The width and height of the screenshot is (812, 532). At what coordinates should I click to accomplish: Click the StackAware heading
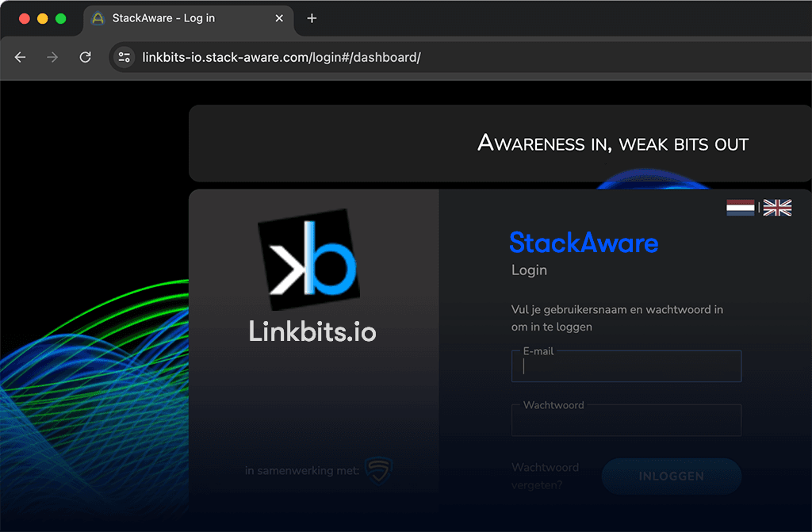(584, 243)
